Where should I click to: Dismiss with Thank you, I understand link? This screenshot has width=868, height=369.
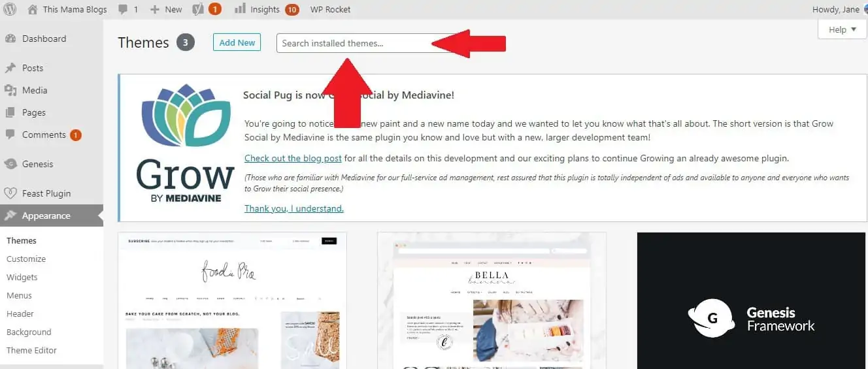coord(294,208)
